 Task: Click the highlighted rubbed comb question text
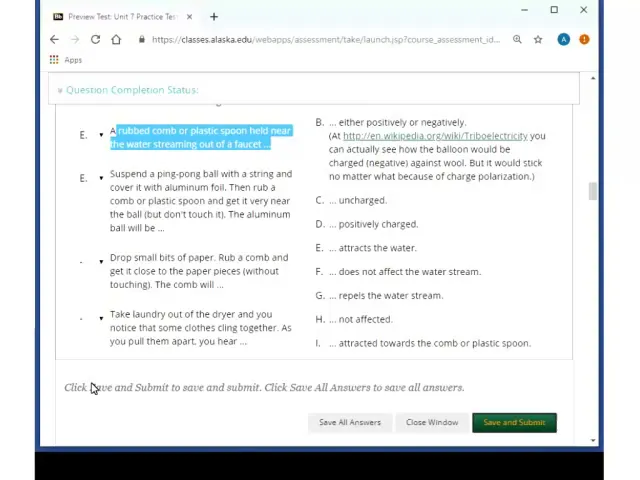201,138
